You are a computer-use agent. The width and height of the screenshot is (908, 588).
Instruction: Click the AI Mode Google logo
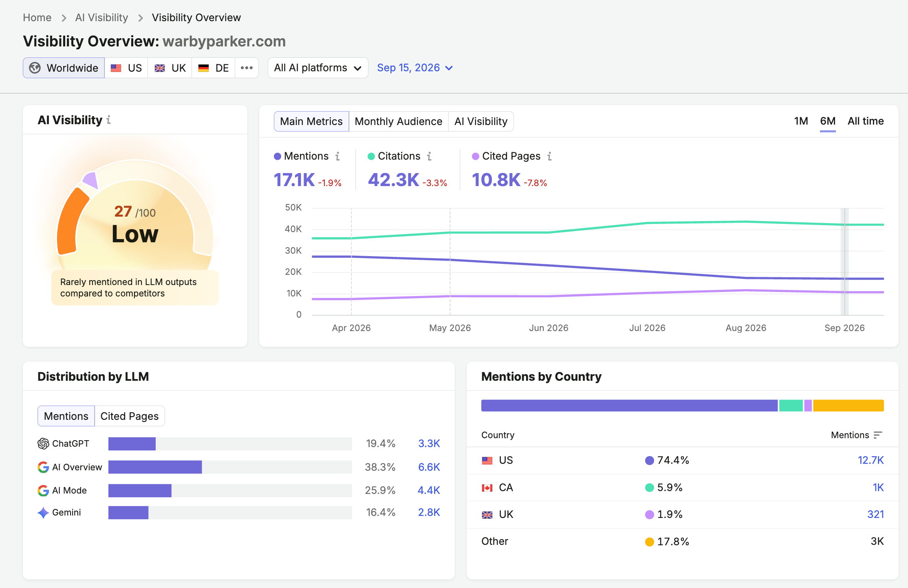43,491
